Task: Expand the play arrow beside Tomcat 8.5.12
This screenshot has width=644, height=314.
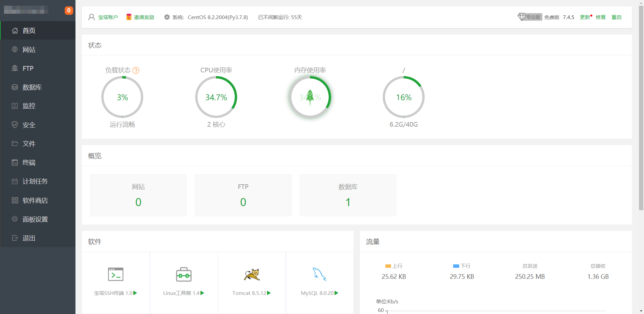Action: coord(269,293)
